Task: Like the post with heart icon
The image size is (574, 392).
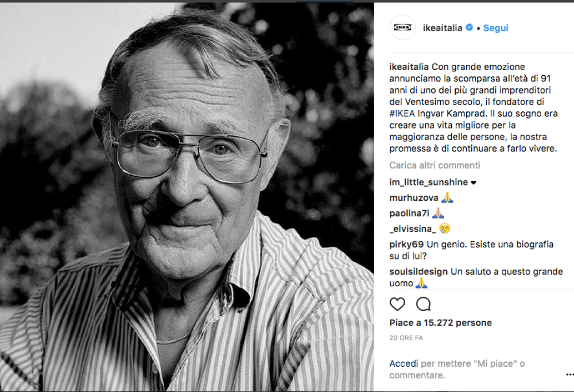Action: (x=397, y=304)
